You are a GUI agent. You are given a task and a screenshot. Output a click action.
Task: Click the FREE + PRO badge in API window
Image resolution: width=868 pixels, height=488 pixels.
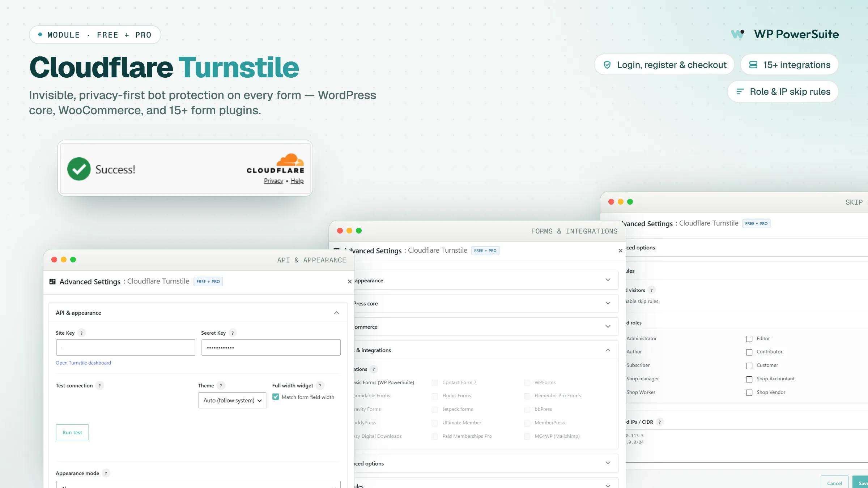[x=208, y=282]
